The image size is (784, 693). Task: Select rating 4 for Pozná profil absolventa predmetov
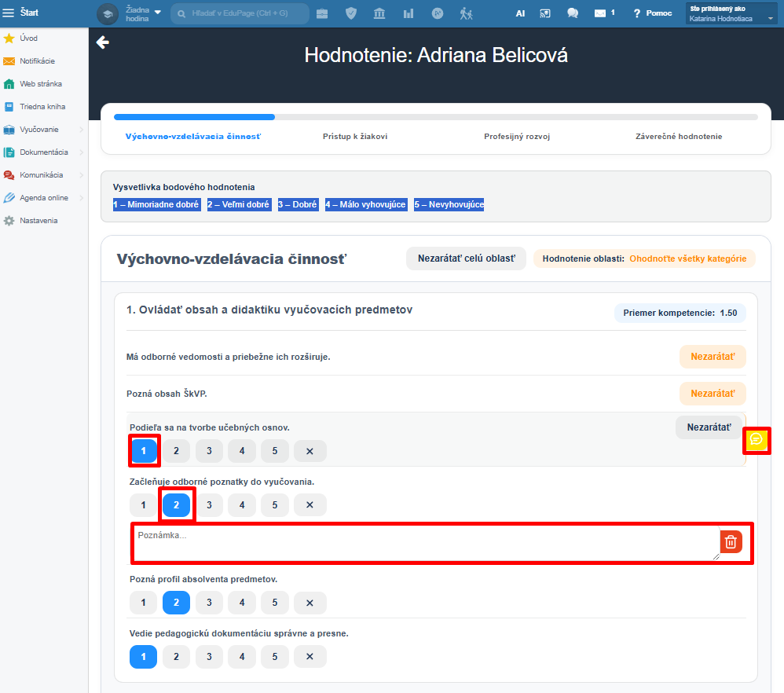coord(242,603)
